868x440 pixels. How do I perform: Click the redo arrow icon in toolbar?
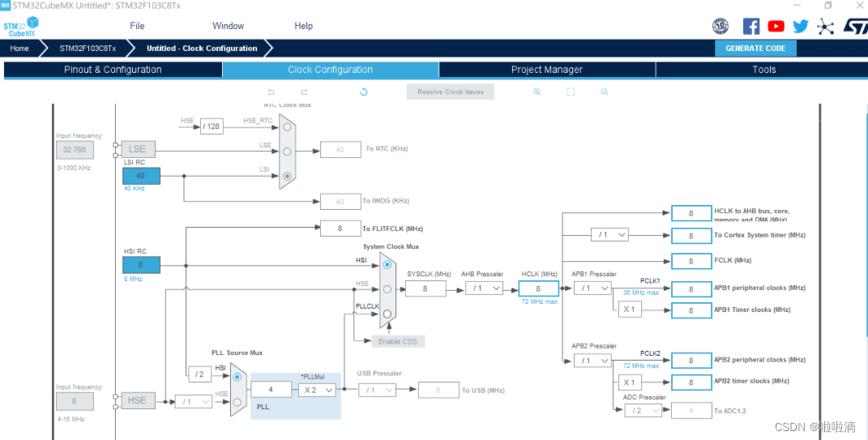pyautogui.click(x=305, y=92)
